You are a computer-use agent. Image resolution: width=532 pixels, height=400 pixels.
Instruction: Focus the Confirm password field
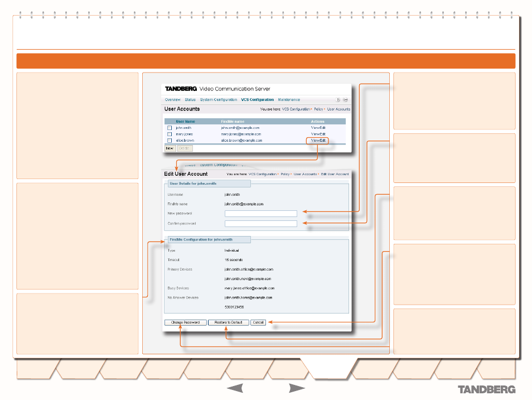coord(260,224)
